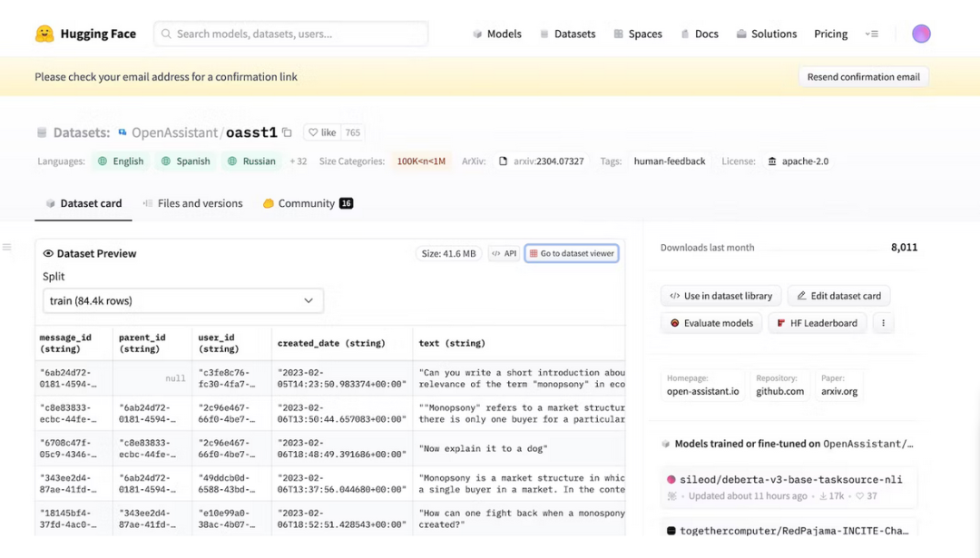This screenshot has width=980, height=558.
Task: Click the Hugging Face logo icon
Action: click(x=44, y=34)
